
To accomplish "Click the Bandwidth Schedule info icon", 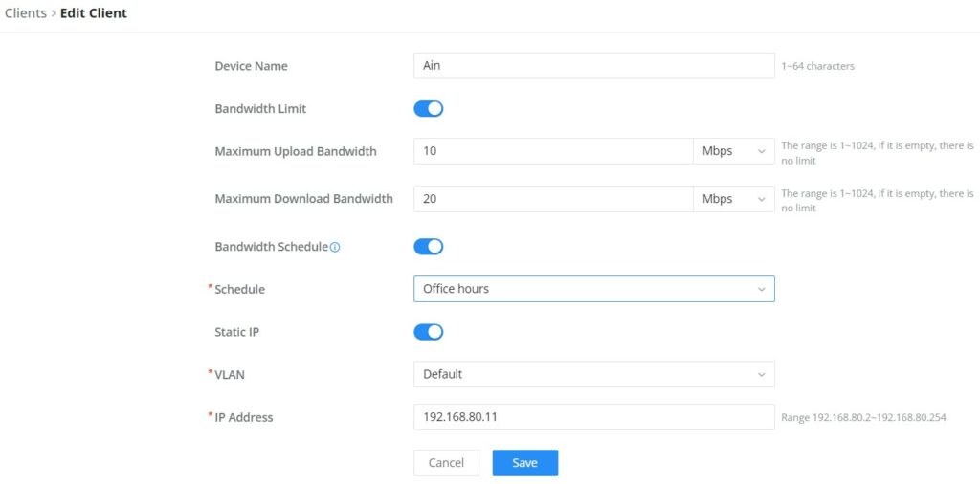I will (335, 248).
